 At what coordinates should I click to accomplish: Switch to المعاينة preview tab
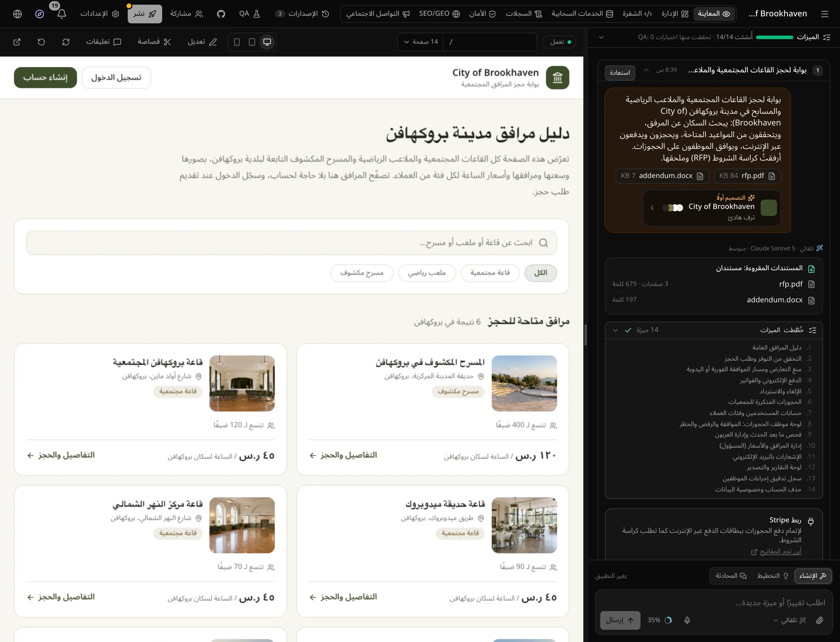pos(714,14)
